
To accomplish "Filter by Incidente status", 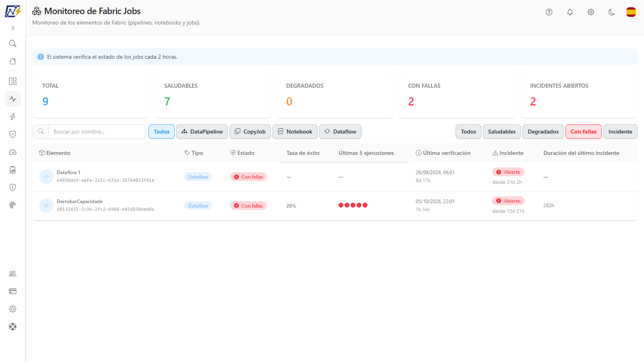I will point(620,132).
